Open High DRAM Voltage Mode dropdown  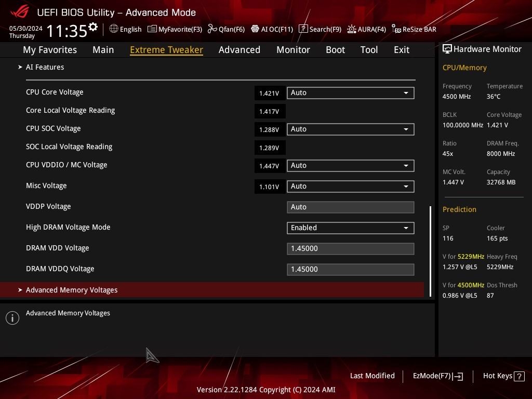tap(351, 228)
